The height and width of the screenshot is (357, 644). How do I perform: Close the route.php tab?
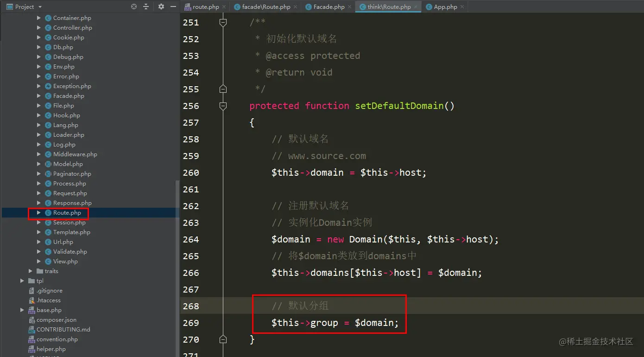(x=224, y=7)
